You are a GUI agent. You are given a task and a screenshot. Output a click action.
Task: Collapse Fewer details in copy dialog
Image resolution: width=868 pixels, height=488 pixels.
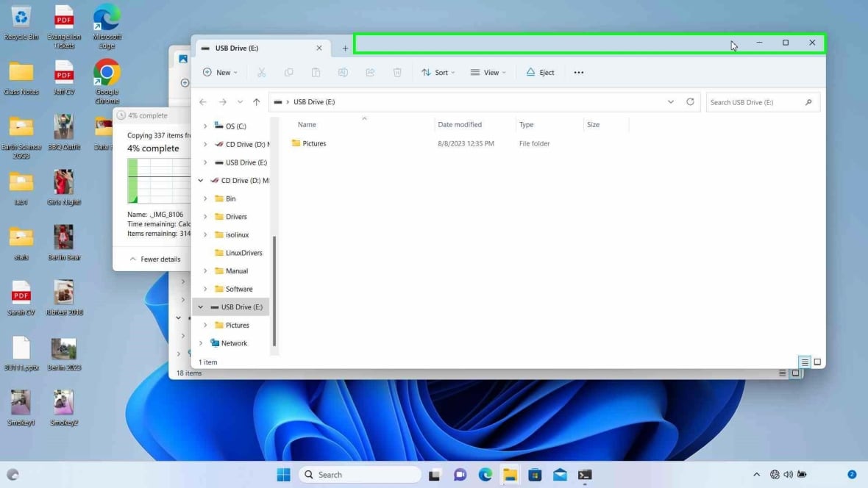(x=155, y=259)
